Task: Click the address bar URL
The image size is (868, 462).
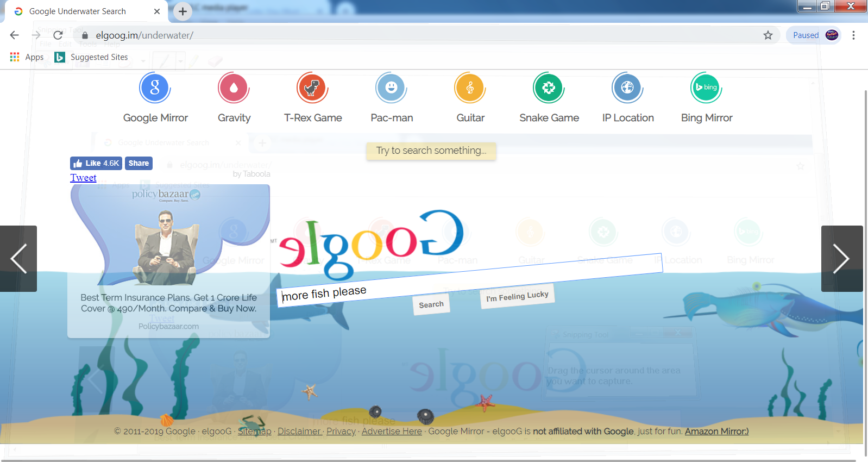Action: 144,35
